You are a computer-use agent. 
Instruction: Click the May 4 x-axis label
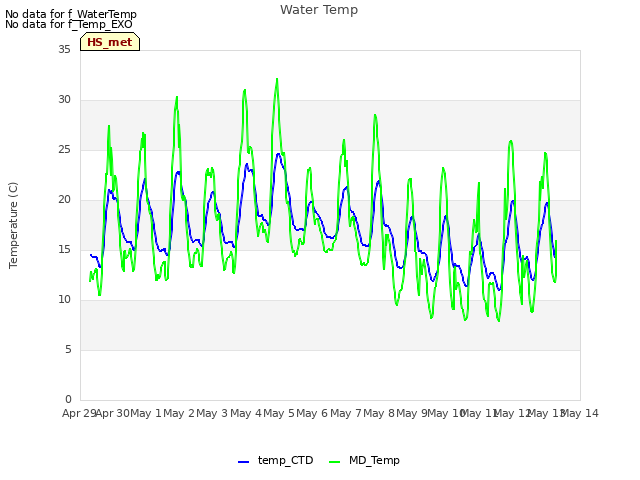pos(246,413)
